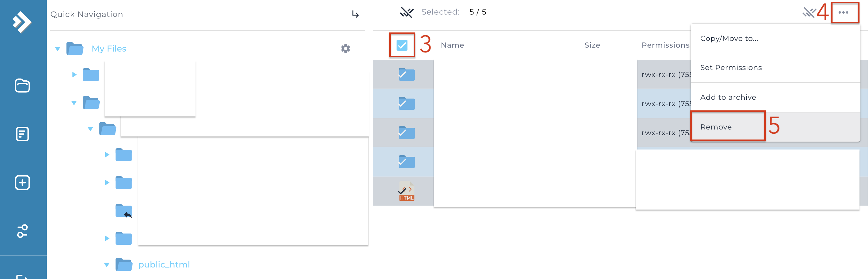Expand the first folder under My Files
The height and width of the screenshot is (279, 868).
coord(74,75)
